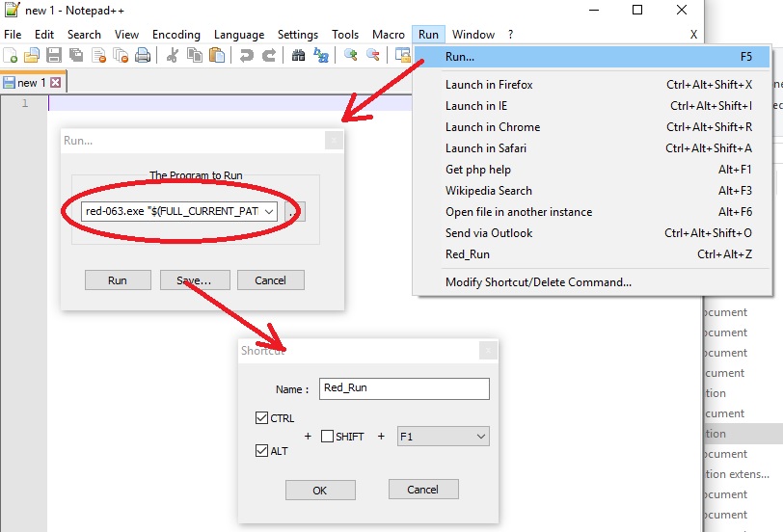Toggle the ALT checkbox

point(261,451)
